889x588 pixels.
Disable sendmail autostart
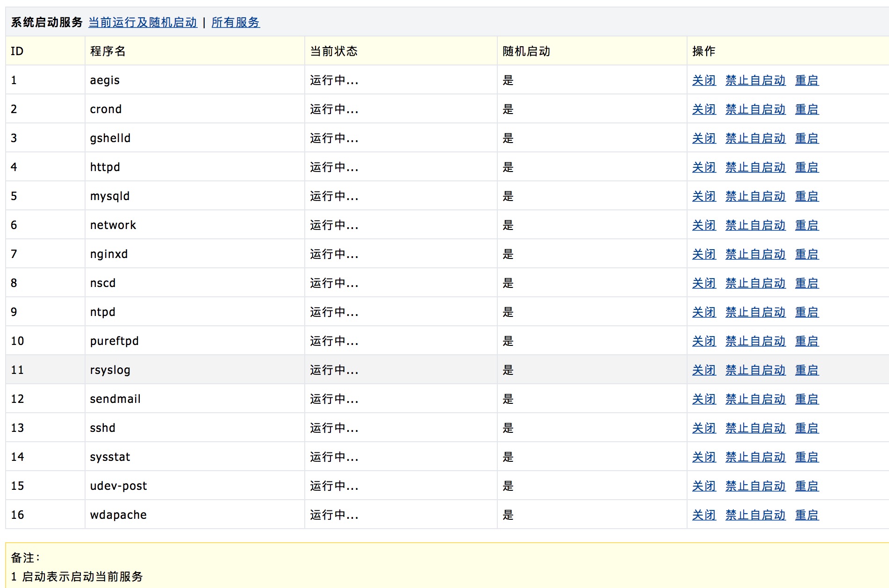[x=755, y=399]
